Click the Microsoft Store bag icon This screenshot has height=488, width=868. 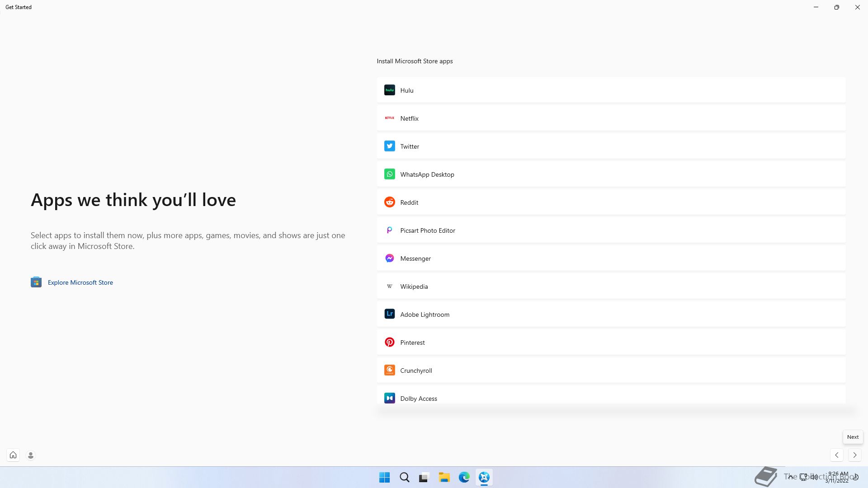(36, 282)
